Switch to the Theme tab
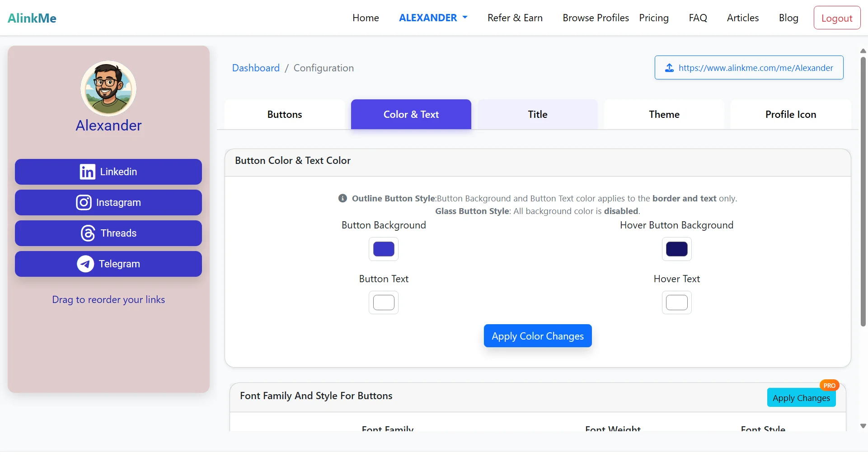 coord(664,114)
